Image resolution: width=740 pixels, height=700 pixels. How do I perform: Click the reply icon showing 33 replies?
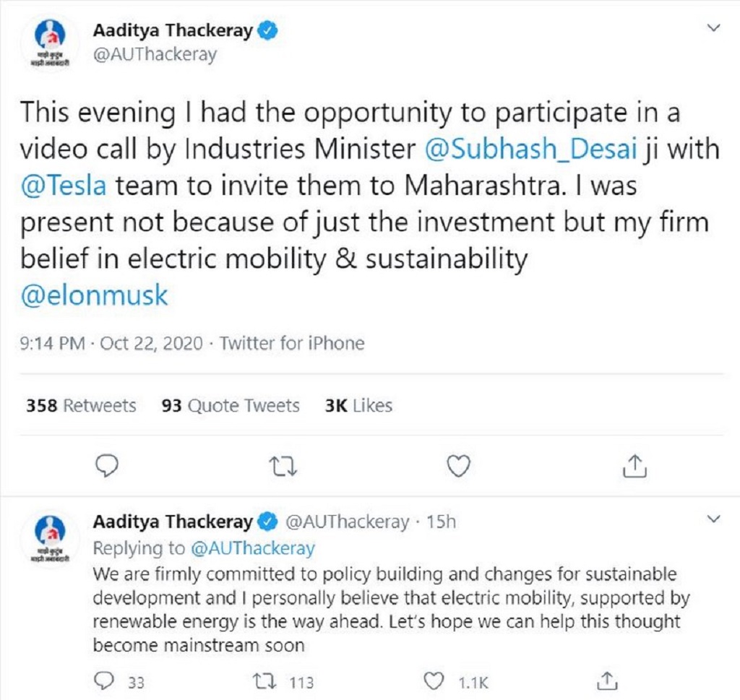point(104,680)
